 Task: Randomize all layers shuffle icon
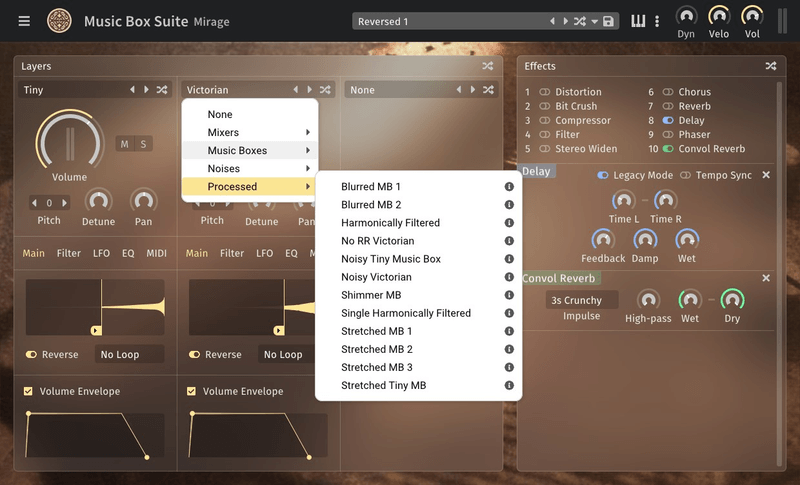point(488,66)
